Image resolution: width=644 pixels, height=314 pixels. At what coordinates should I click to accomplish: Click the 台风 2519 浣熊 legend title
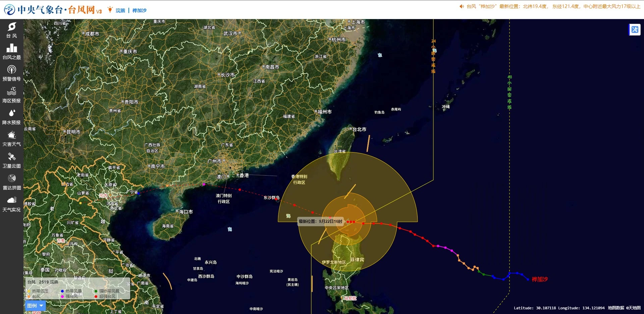(x=43, y=282)
